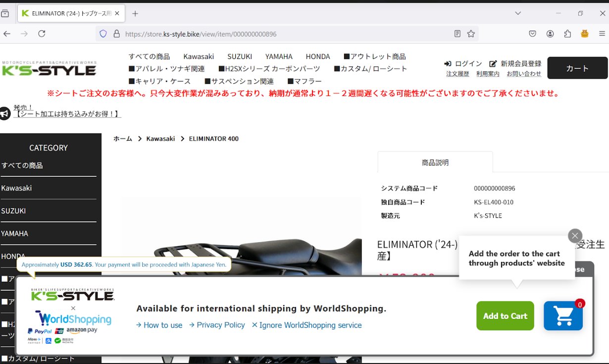Image resolution: width=609 pixels, height=364 pixels.
Task: Open the Privacy Policy link
Action: point(217,325)
